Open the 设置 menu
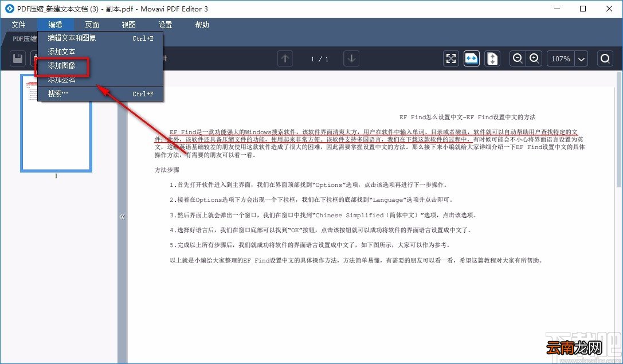623x364 pixels. [165, 25]
